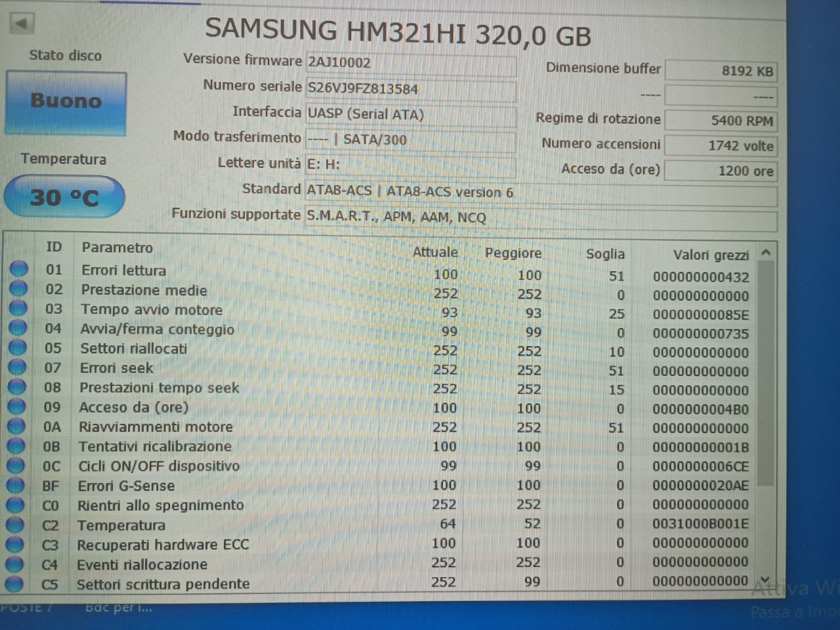Click the Dimensione buffer value field
Viewport: 840px width, 630px height.
(x=721, y=71)
